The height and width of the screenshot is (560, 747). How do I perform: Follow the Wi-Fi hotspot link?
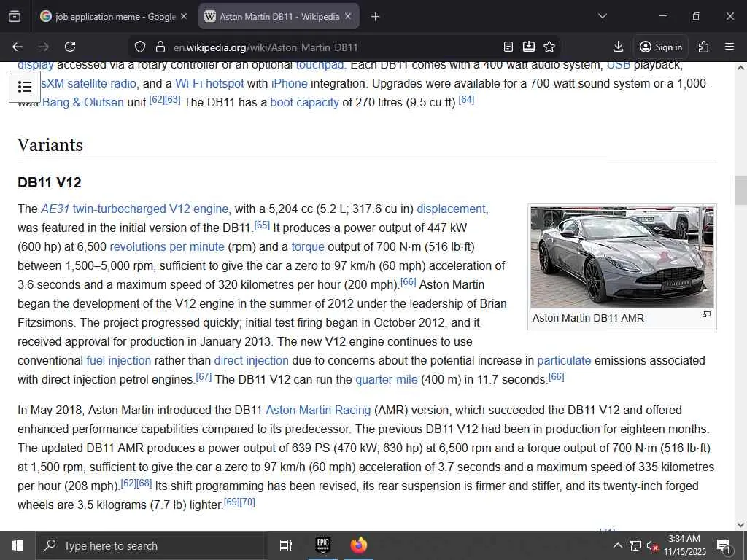click(x=209, y=84)
